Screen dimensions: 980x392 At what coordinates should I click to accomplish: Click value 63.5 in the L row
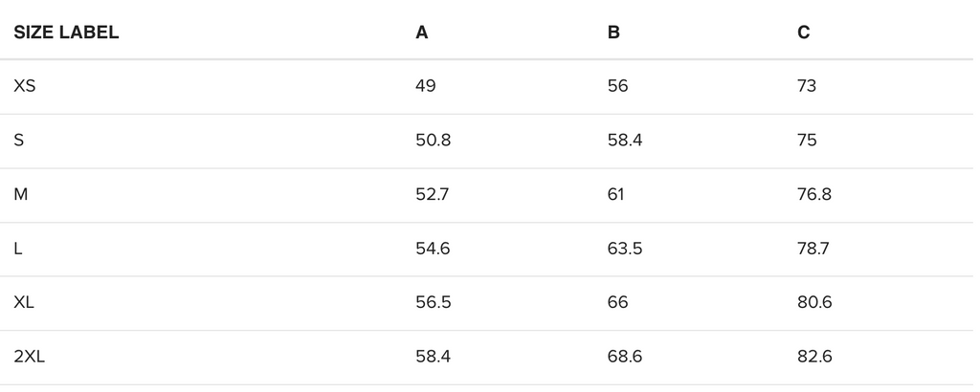(624, 249)
